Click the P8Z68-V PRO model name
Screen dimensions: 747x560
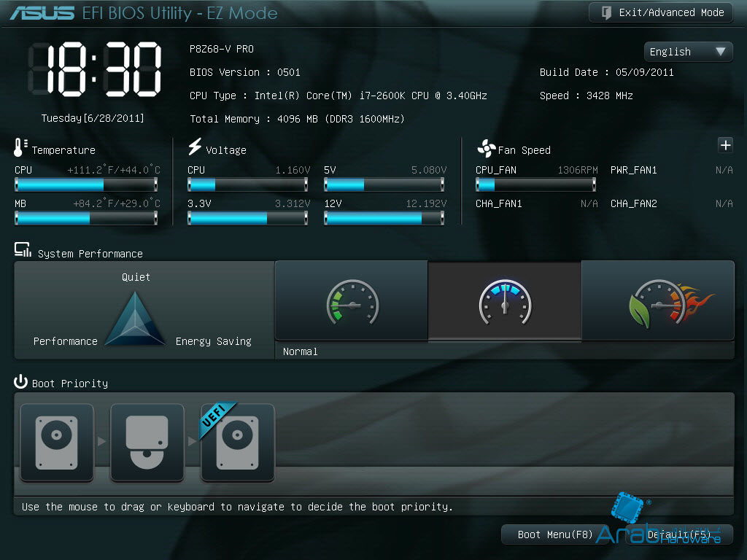click(222, 49)
